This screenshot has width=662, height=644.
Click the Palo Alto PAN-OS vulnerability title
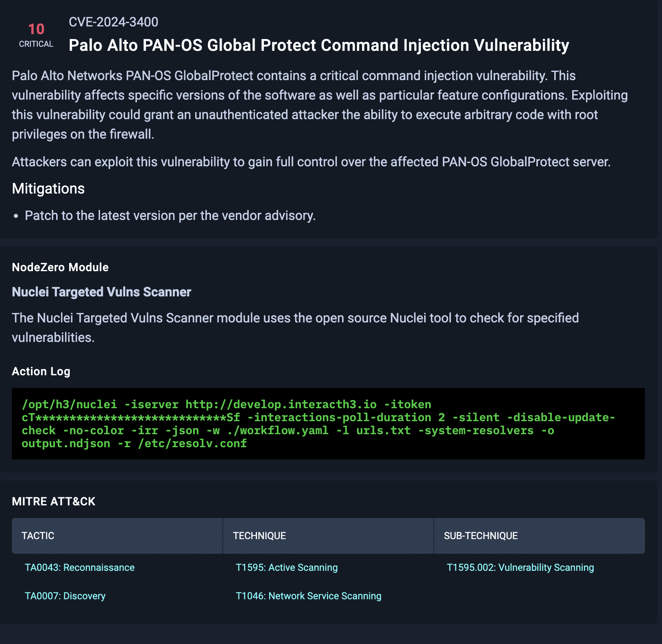pos(318,46)
